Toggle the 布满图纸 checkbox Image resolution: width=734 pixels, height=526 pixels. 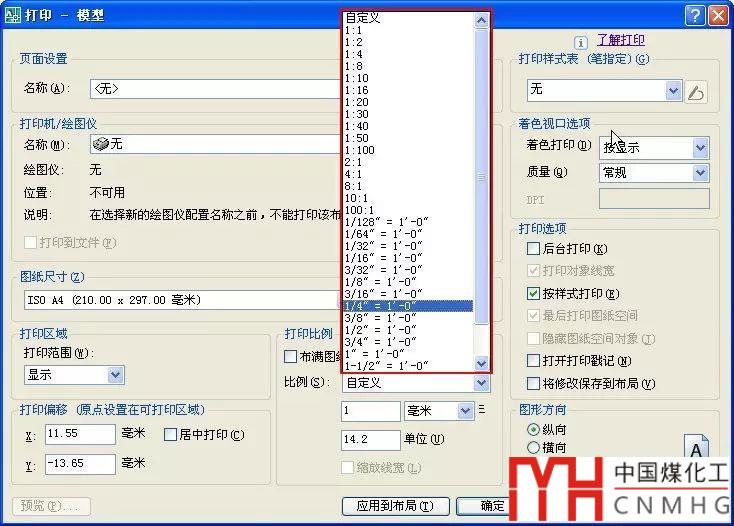pos(290,357)
